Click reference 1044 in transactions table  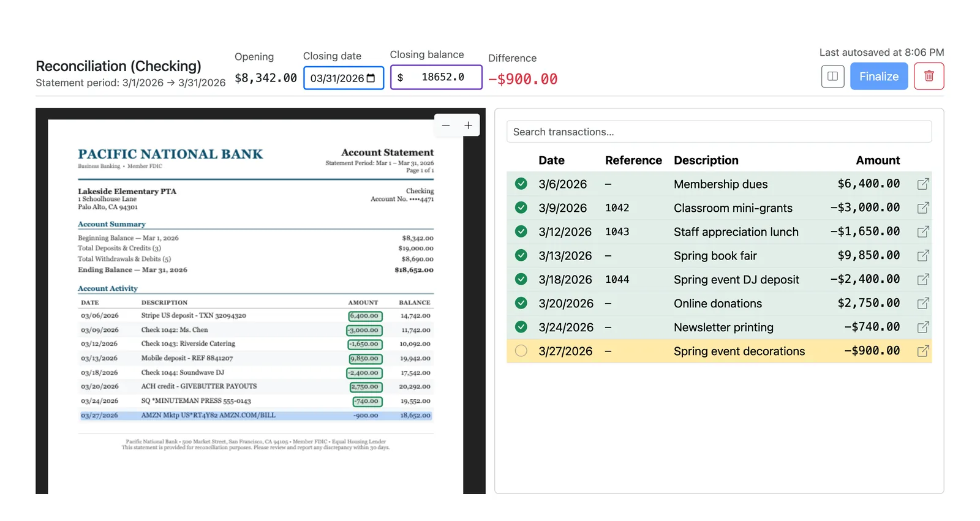coord(617,280)
